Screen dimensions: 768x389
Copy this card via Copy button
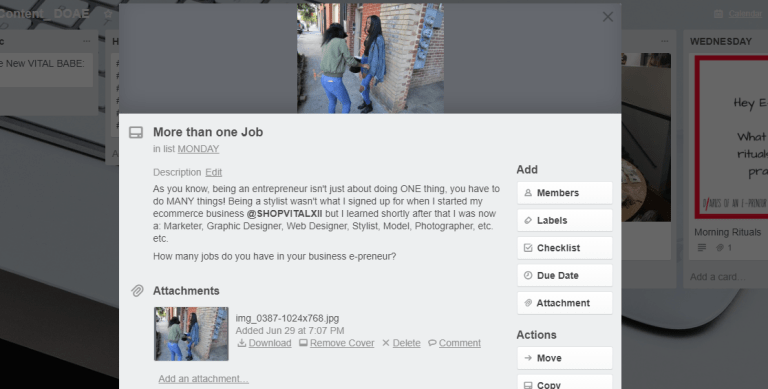click(565, 383)
